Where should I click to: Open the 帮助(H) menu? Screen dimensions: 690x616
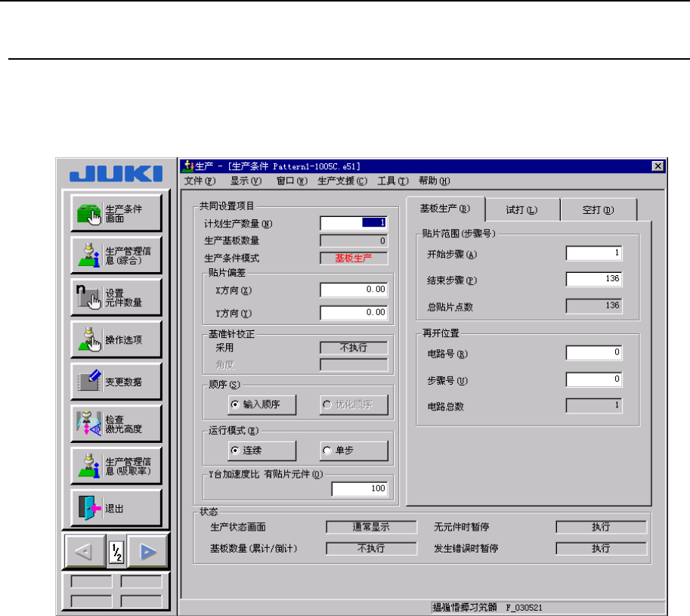435,181
